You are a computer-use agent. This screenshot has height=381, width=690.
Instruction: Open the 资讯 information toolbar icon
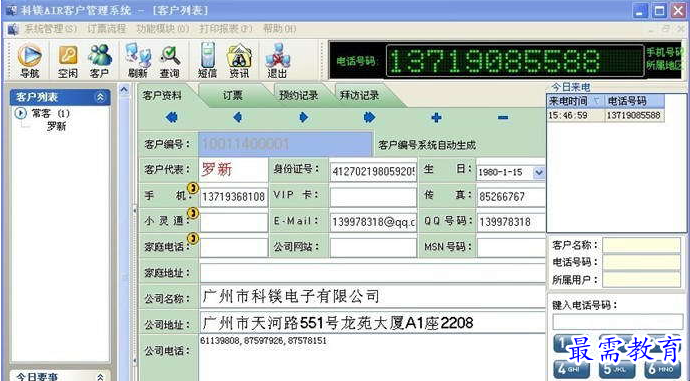tap(239, 61)
